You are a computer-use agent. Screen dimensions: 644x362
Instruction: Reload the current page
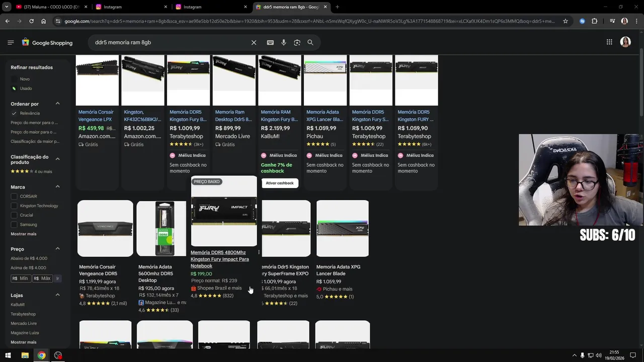coord(31,21)
